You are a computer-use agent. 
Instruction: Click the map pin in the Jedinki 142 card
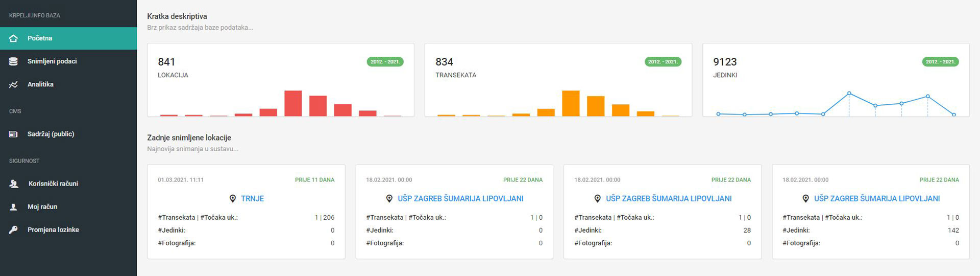point(805,198)
